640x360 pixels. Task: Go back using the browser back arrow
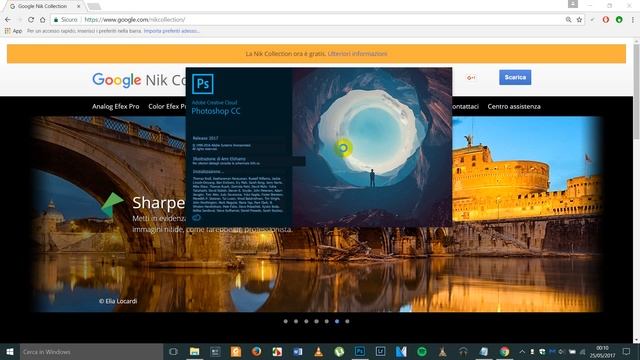pos(8,20)
